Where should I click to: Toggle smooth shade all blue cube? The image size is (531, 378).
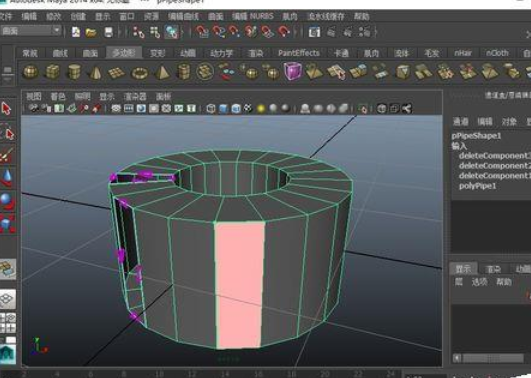(223, 109)
